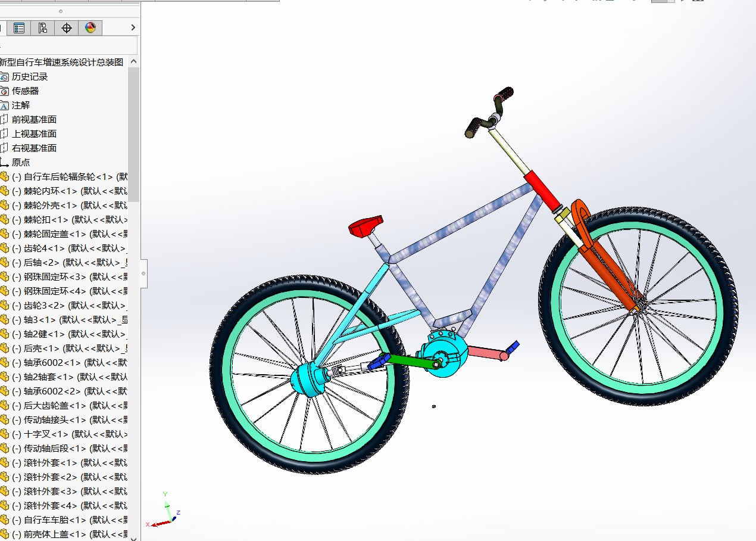Open the DimXpertManager crosshair tab

67,28
